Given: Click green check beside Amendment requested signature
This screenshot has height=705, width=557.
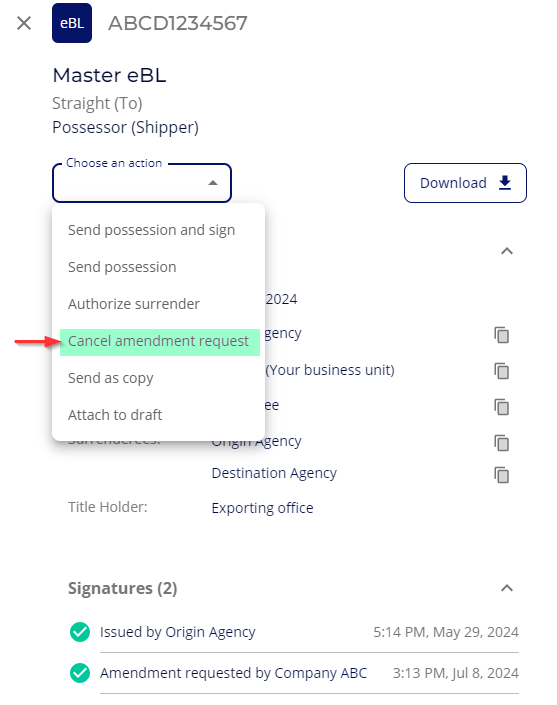Looking at the screenshot, I should [x=80, y=673].
